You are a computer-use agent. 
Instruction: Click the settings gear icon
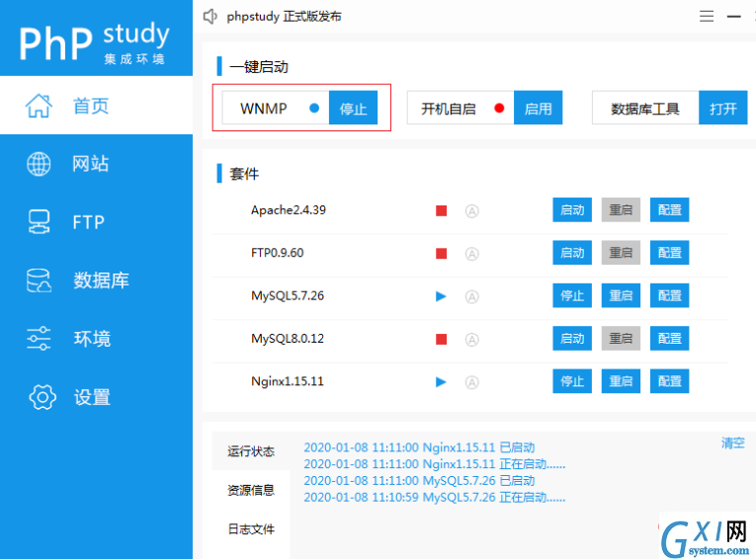42,397
